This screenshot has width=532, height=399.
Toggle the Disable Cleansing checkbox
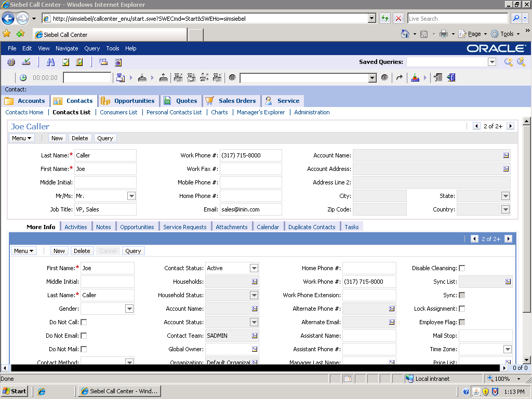pyautogui.click(x=462, y=268)
